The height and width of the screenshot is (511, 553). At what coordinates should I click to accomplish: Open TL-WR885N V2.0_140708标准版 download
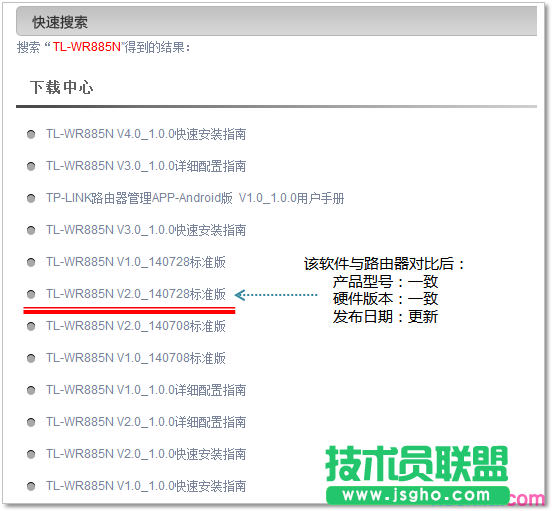coord(136,326)
